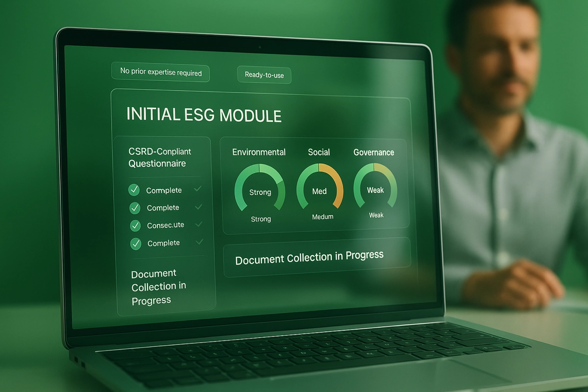Click the small tick right of first Complete
Viewport: 588px width, 392px height.
pos(198,189)
